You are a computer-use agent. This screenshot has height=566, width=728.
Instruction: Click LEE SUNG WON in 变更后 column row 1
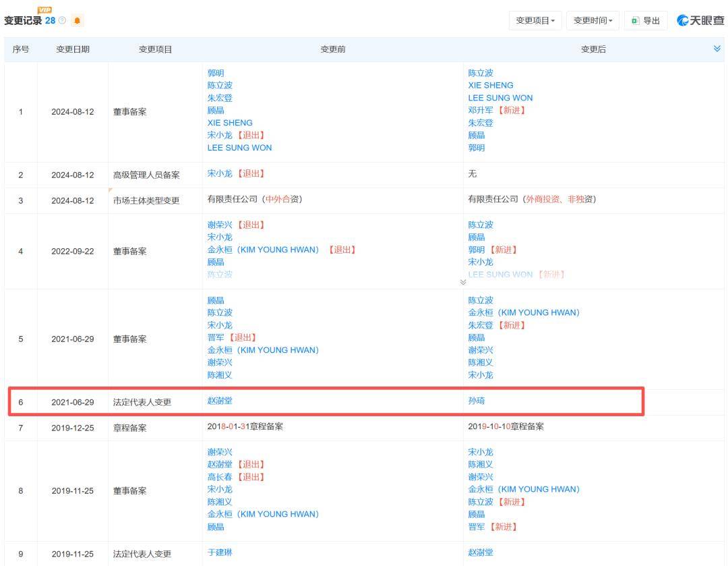pyautogui.click(x=500, y=98)
